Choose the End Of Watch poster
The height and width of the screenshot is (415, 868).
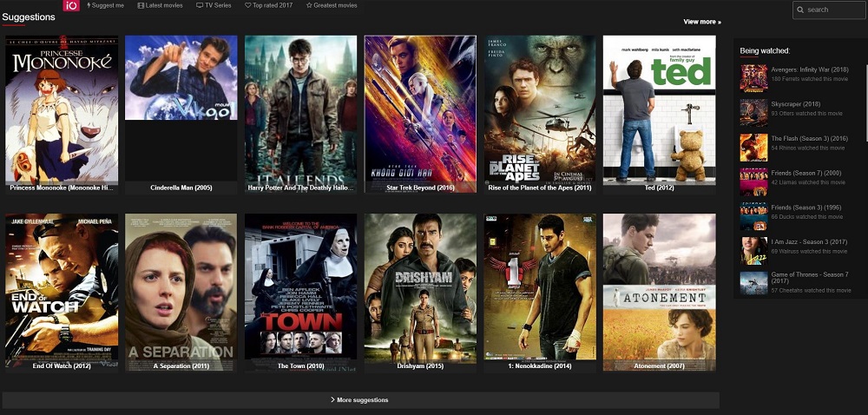tap(62, 287)
